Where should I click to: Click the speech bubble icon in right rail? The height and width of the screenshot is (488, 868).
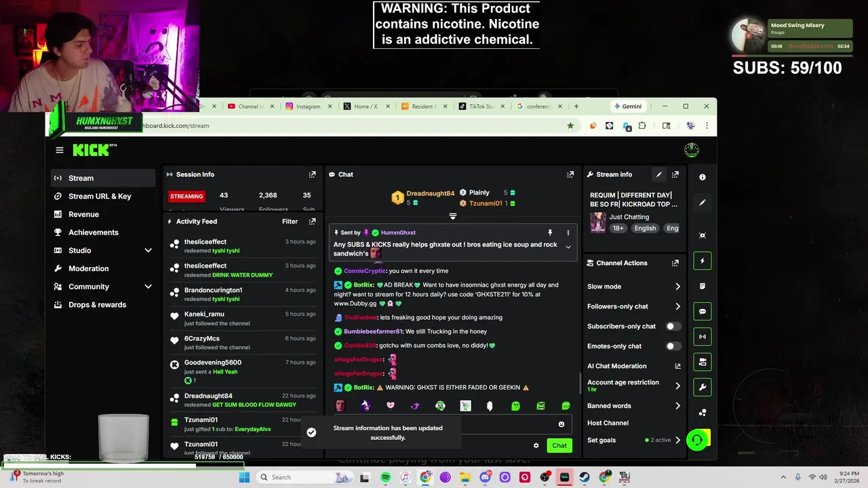tap(703, 312)
